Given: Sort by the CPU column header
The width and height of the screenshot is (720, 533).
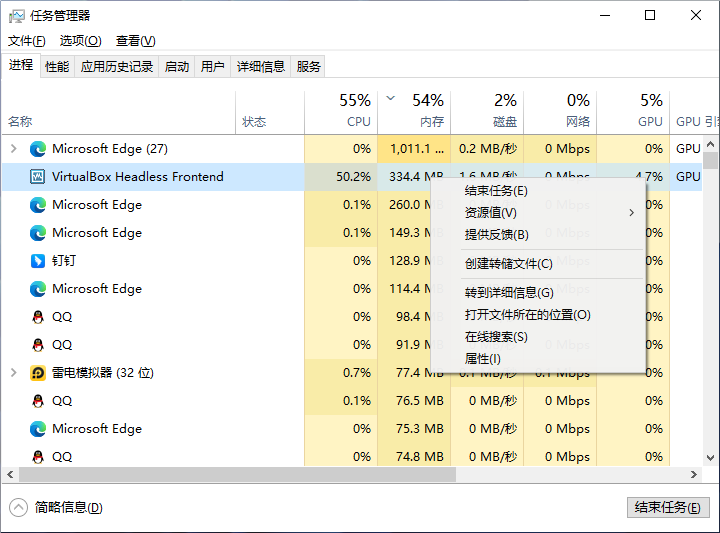Looking at the screenshot, I should tap(341, 113).
